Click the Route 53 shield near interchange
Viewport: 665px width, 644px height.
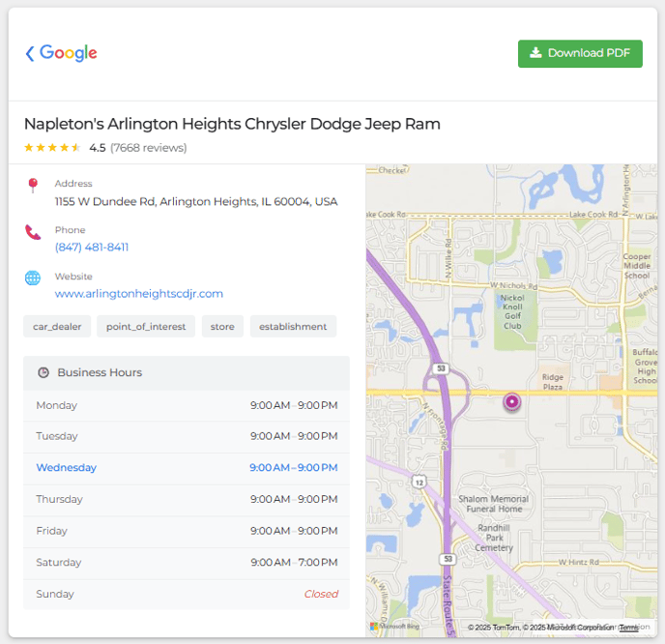tap(441, 368)
